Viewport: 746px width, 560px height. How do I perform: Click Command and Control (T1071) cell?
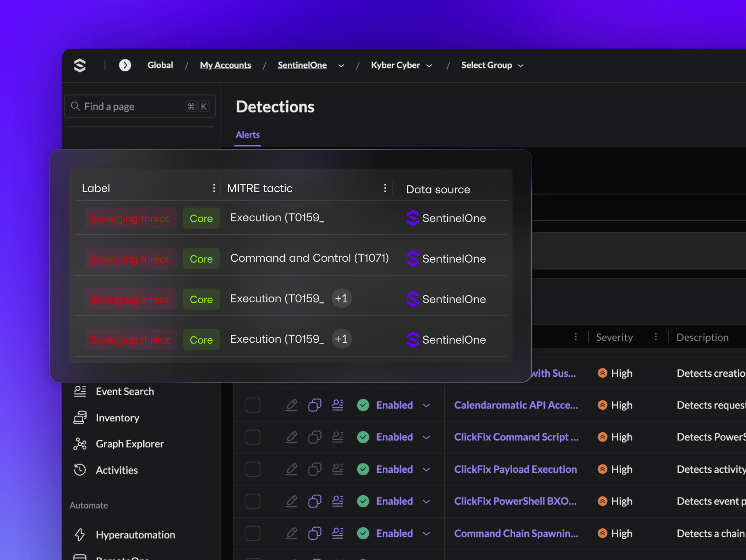309,258
